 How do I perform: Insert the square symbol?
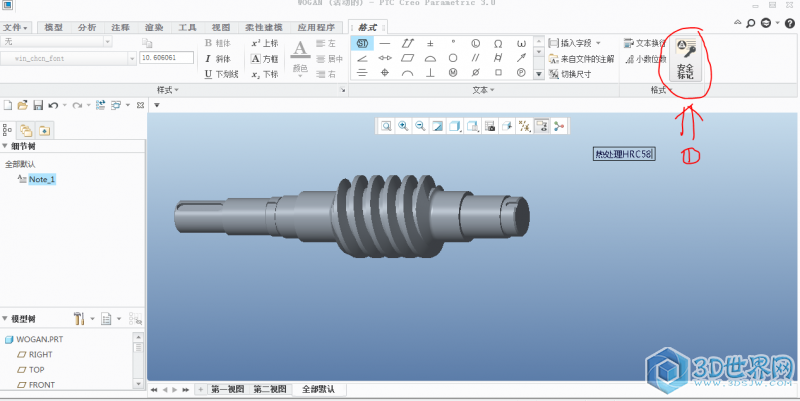point(498,73)
